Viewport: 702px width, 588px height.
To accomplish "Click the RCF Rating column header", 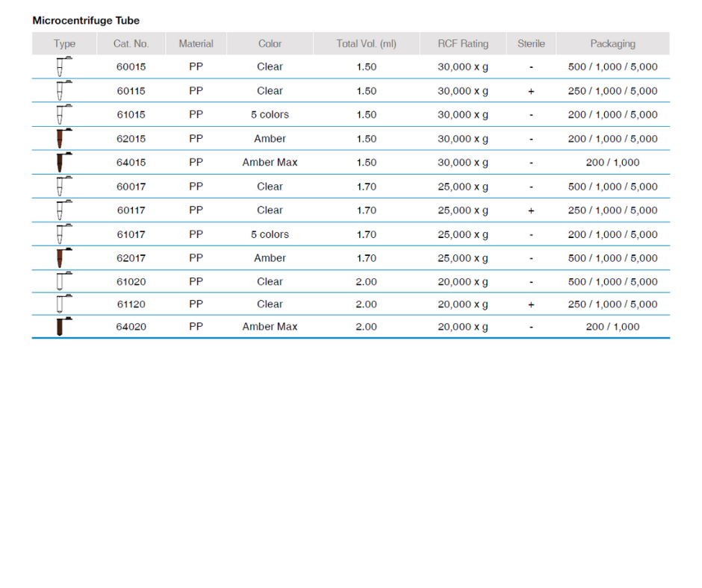I will [463, 44].
